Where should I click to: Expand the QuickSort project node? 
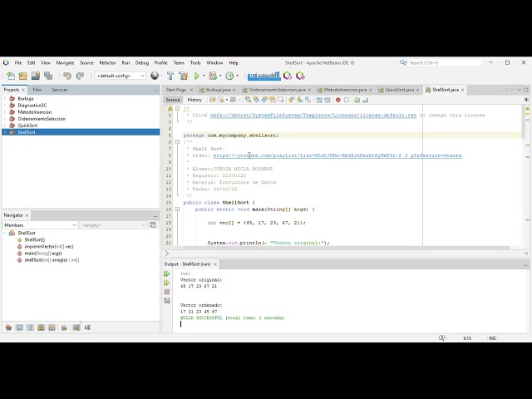point(5,126)
